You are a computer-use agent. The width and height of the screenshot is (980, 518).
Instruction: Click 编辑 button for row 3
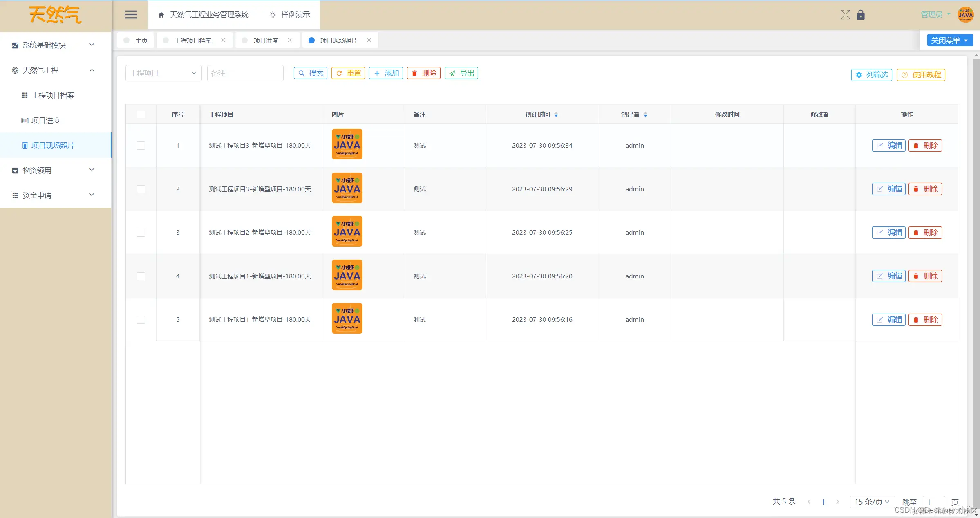click(x=888, y=233)
